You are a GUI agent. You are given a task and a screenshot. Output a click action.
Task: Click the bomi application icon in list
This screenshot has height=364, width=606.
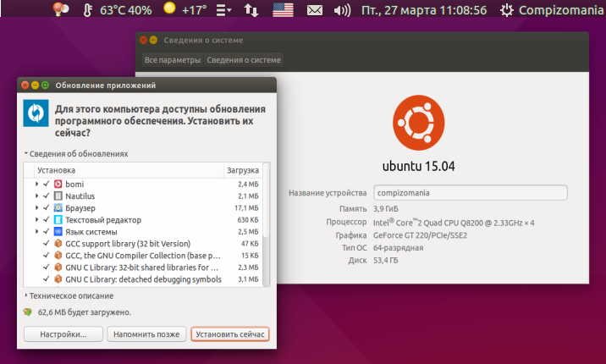[58, 184]
